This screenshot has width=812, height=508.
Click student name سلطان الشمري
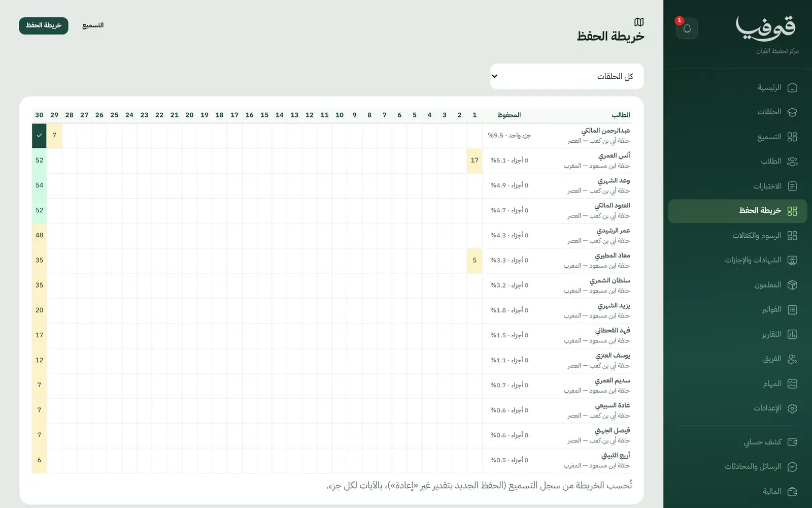610,280
